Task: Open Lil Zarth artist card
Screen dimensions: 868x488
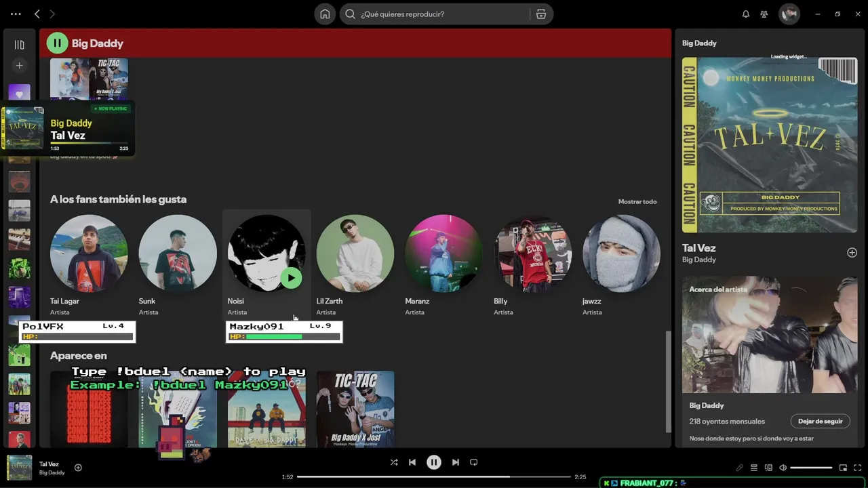Action: click(x=355, y=264)
